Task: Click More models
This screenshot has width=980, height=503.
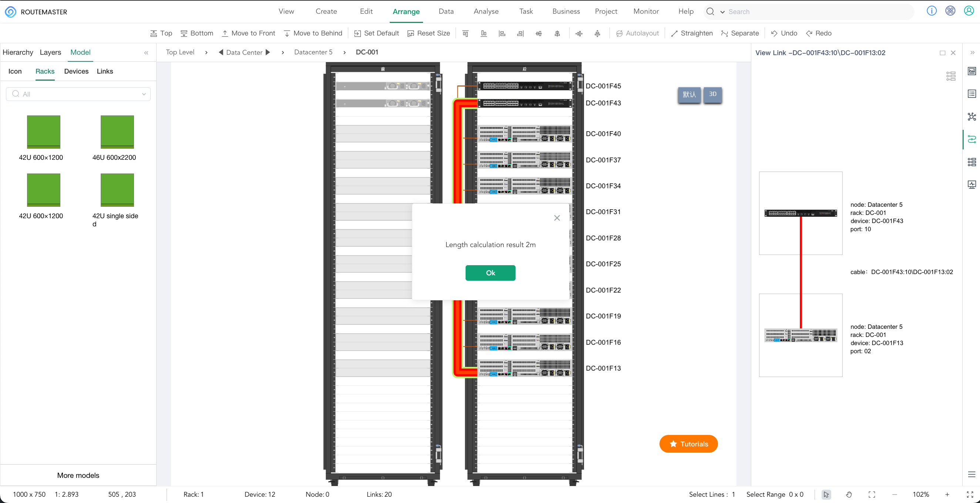Action: pyautogui.click(x=78, y=475)
